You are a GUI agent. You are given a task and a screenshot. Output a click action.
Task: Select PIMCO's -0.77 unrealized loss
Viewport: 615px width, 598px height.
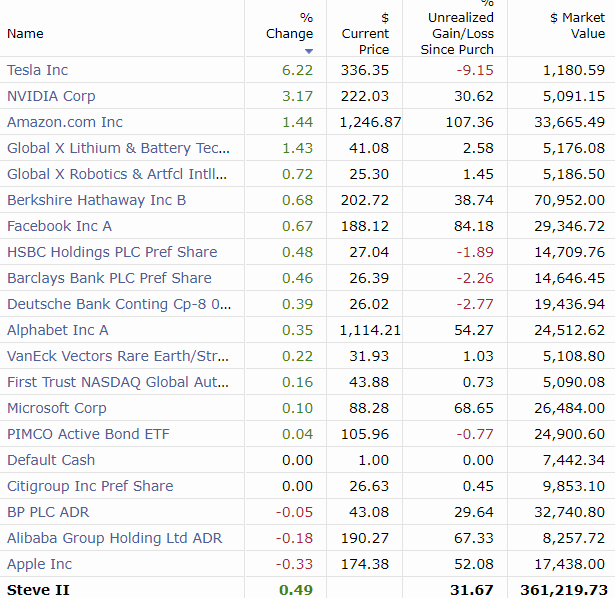(x=475, y=434)
